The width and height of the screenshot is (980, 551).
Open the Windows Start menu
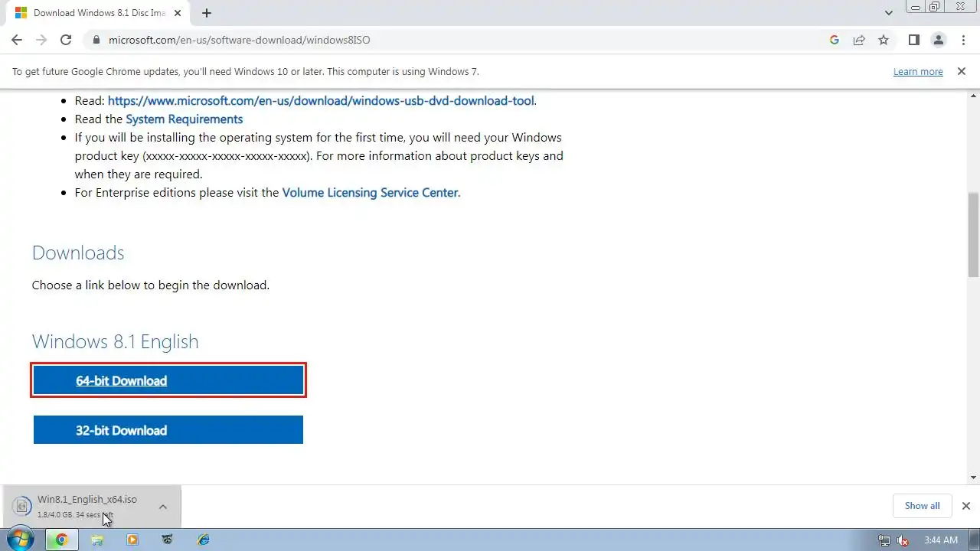tap(21, 540)
